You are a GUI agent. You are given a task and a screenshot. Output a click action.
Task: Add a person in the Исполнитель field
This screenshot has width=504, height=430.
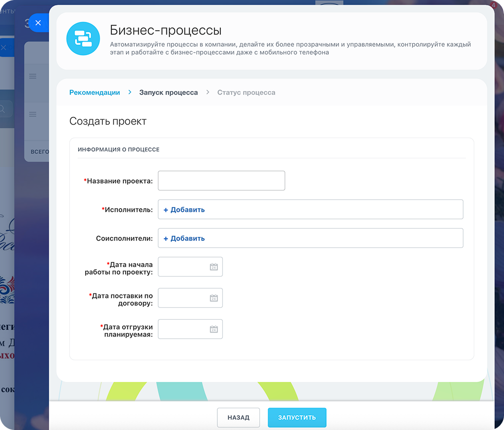tap(184, 209)
